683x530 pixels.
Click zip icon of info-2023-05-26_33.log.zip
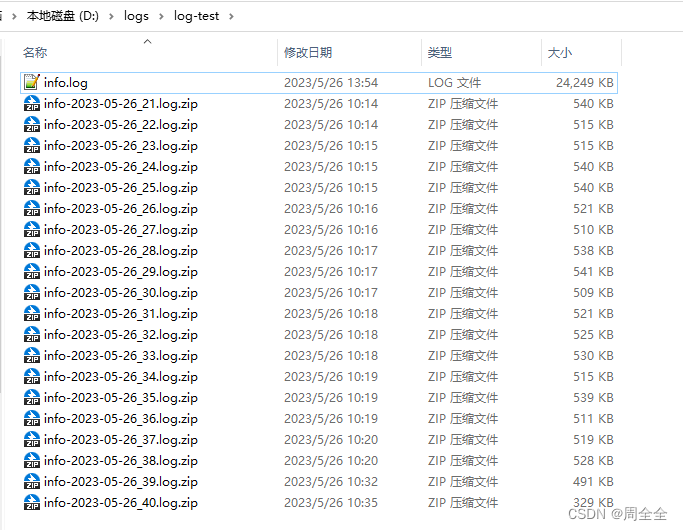tap(32, 356)
